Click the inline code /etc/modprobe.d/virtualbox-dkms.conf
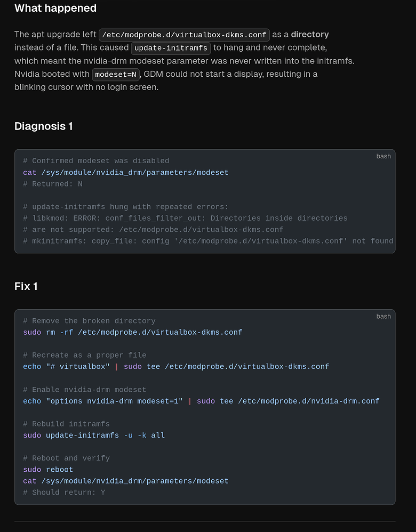The image size is (416, 532). tap(184, 35)
